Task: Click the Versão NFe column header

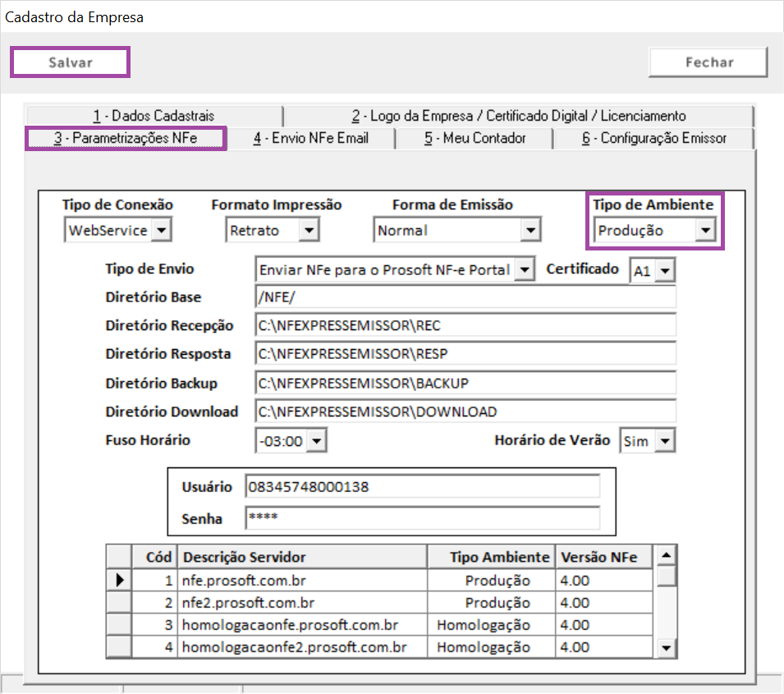Action: 603,557
